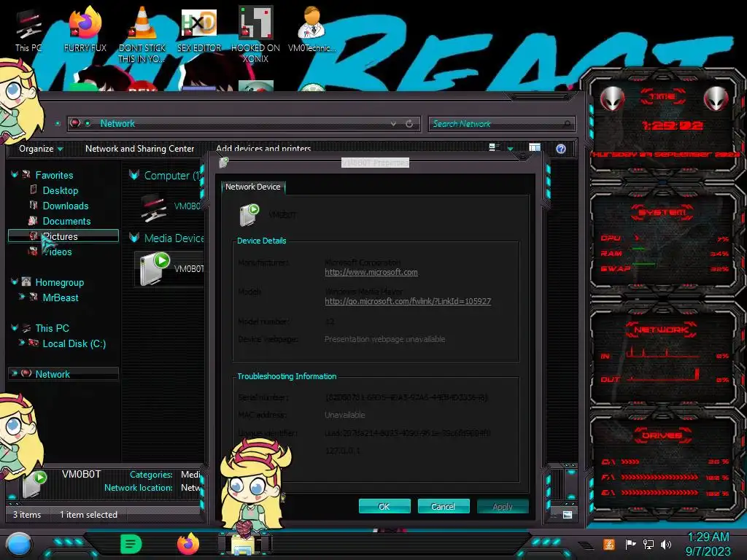The width and height of the screenshot is (747, 560).
Task: Toggle the preview pane icon
Action: coord(535,148)
